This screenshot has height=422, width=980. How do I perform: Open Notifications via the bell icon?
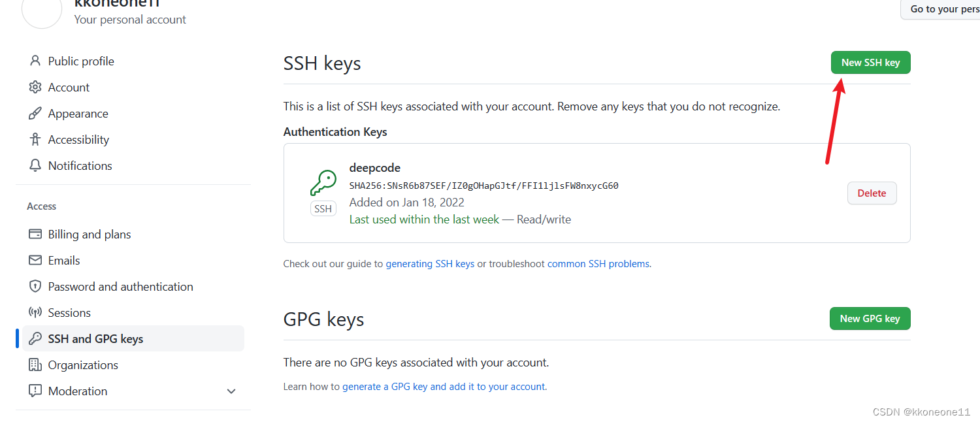35,165
